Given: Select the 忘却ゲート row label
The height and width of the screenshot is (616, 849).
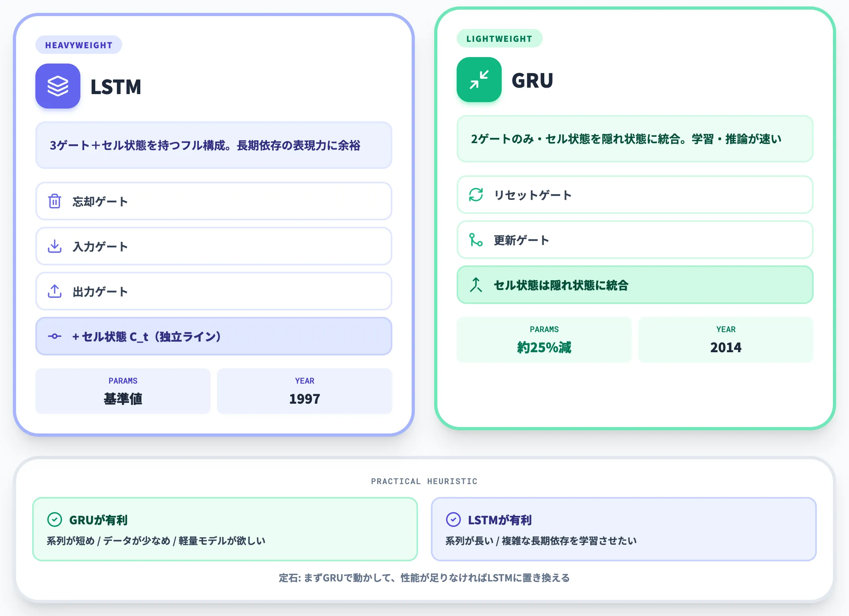Looking at the screenshot, I should click(x=100, y=201).
